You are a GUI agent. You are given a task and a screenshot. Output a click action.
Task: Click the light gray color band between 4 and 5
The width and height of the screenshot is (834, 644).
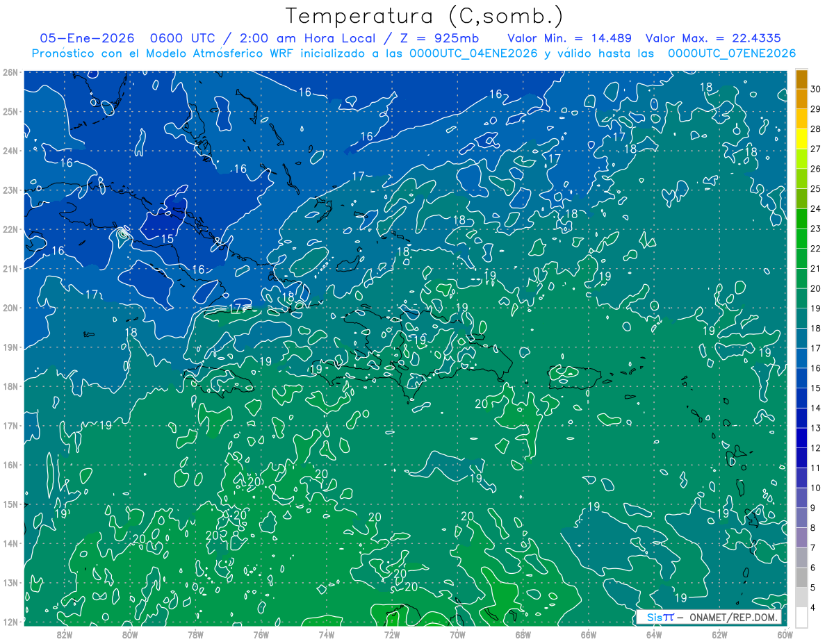pyautogui.click(x=801, y=597)
